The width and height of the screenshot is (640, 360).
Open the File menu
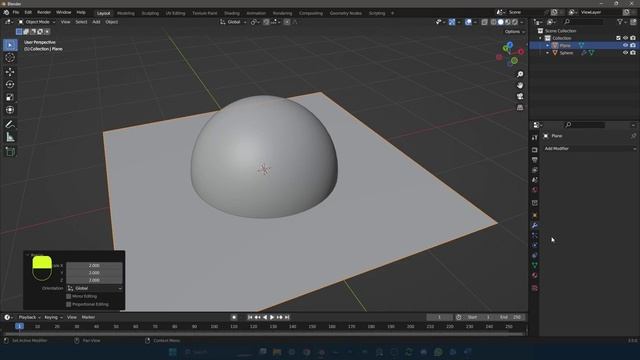coord(16,13)
